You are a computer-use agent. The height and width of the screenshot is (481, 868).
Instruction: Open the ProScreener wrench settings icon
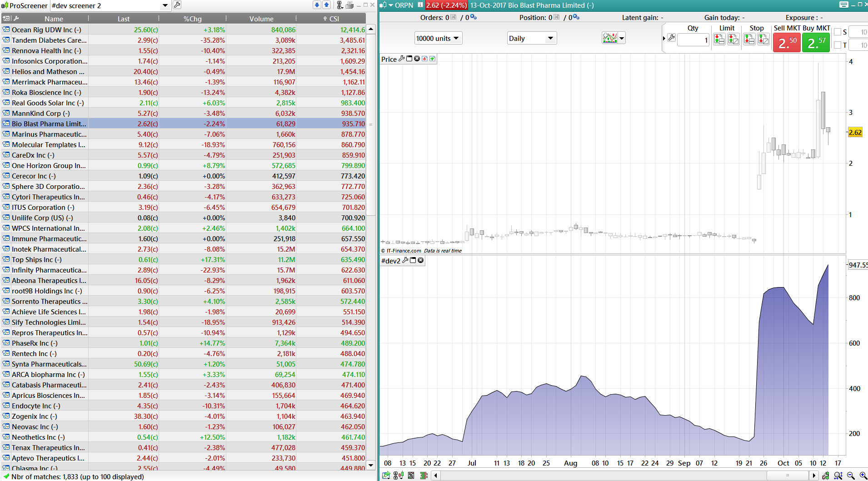pyautogui.click(x=177, y=5)
